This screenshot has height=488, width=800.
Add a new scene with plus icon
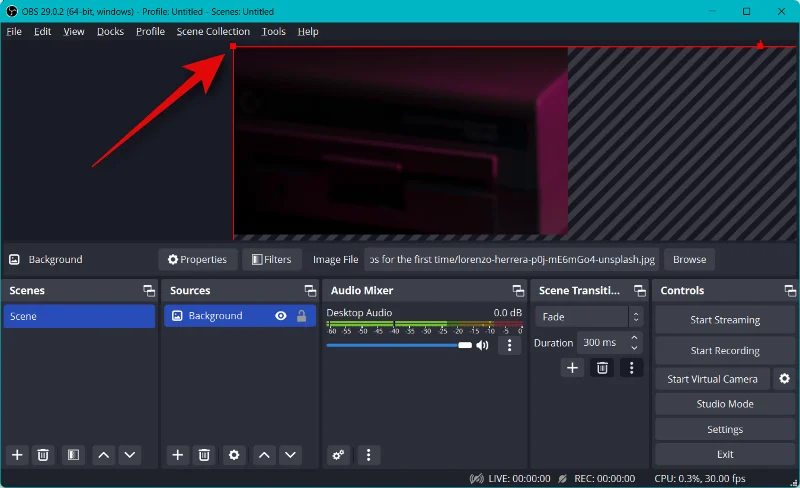click(x=17, y=455)
